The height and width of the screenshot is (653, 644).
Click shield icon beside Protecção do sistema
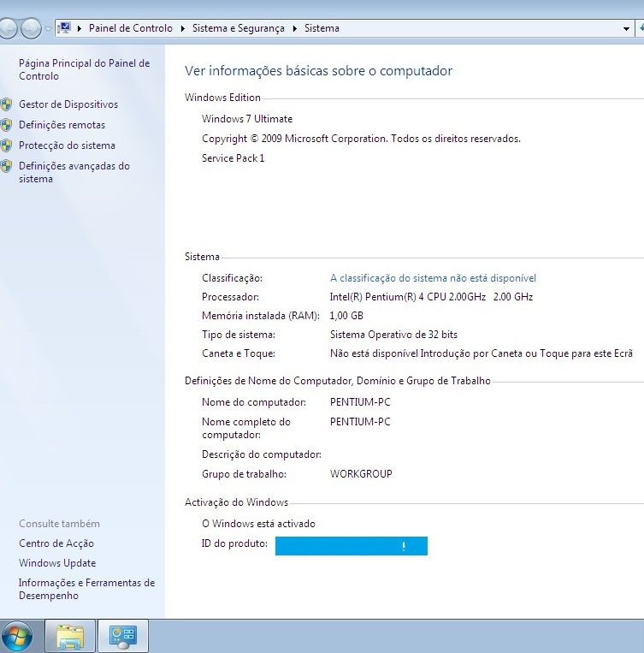tap(6, 145)
